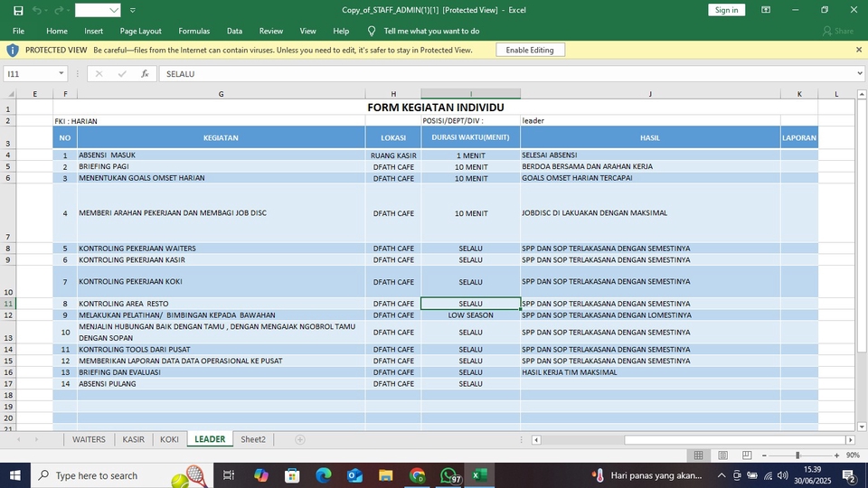Image resolution: width=868 pixels, height=488 pixels.
Task: Open the Formulas tab
Action: point(193,31)
